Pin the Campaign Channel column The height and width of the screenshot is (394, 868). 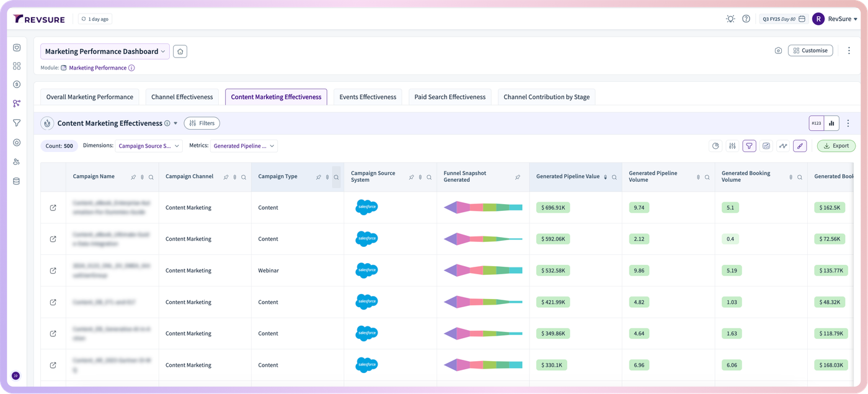point(226,177)
